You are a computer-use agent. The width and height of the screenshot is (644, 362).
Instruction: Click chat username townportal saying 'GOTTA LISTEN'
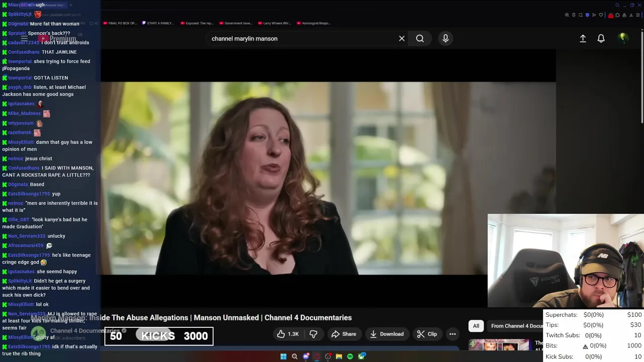[20, 78]
